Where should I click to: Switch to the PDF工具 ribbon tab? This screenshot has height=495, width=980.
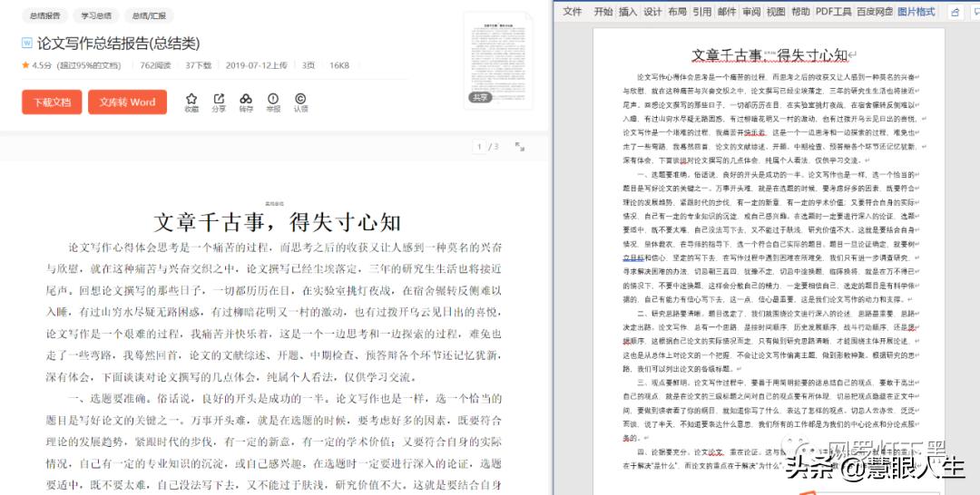coord(833,11)
